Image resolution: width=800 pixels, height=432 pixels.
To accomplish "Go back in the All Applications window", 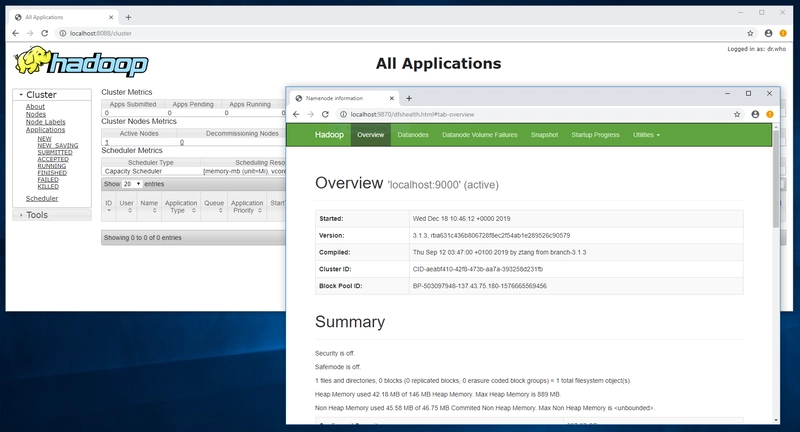I will 14,33.
